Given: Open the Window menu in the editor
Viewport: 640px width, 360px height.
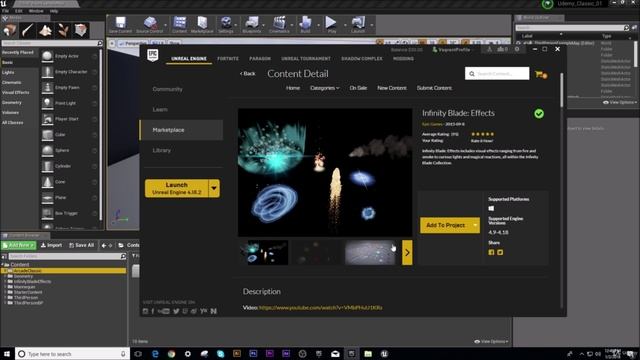Looking at the screenshot, I should pos(36,11).
